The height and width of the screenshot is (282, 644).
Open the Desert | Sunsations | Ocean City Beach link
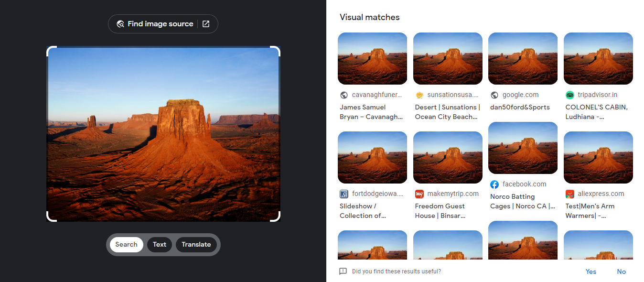(447, 112)
